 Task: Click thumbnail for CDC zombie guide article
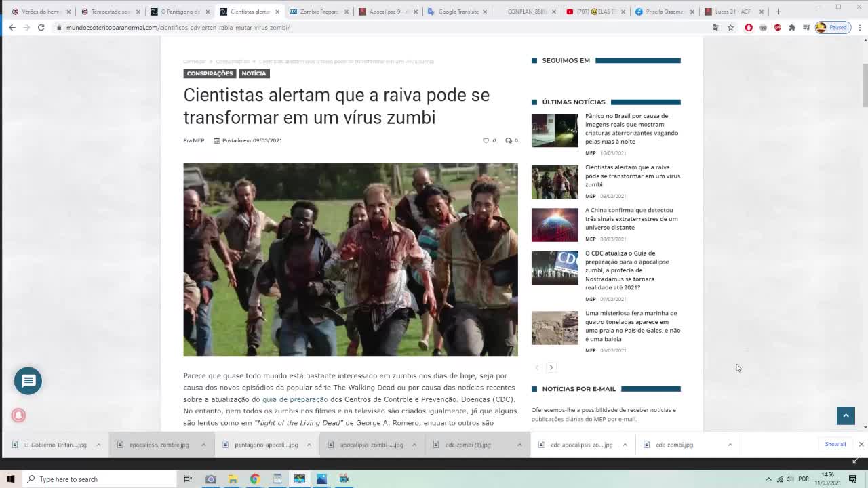pos(555,268)
